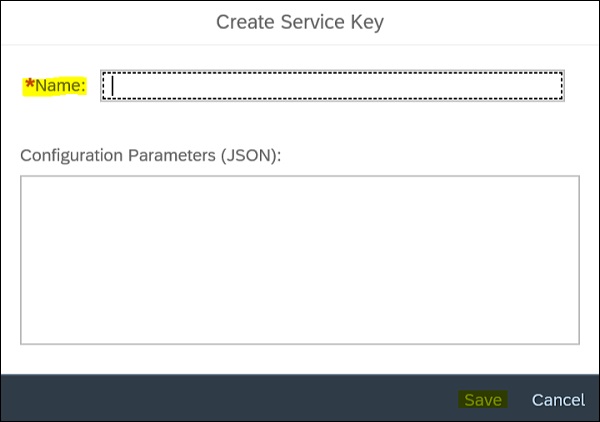Click the highlighted Name label
600x422 pixels.
(x=57, y=87)
